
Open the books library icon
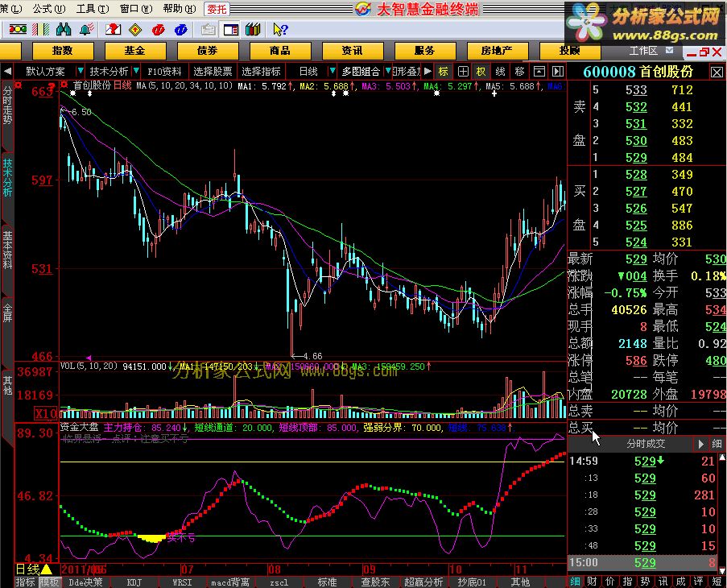point(253,30)
